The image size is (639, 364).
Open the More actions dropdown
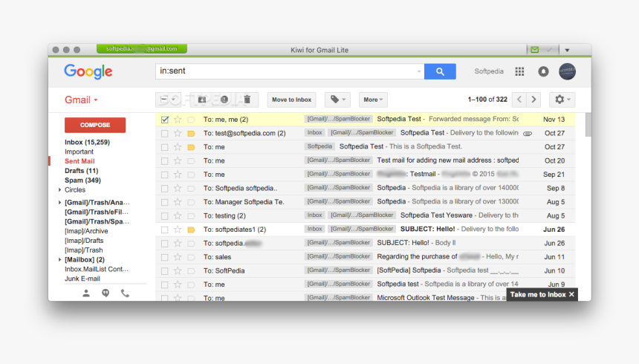[373, 100]
